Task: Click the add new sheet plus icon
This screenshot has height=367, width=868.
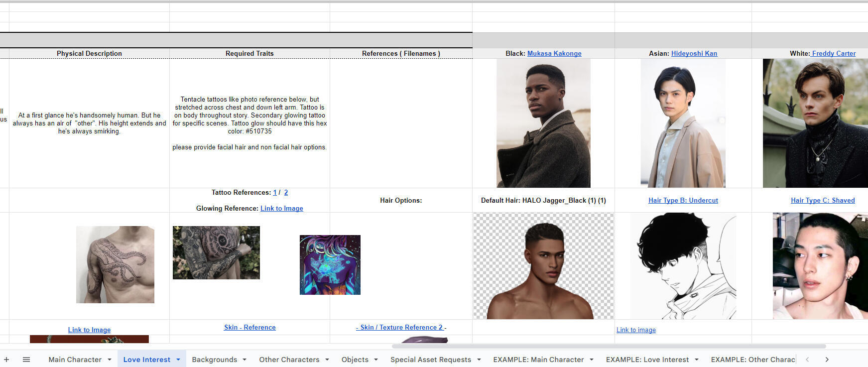Action: coord(6,360)
